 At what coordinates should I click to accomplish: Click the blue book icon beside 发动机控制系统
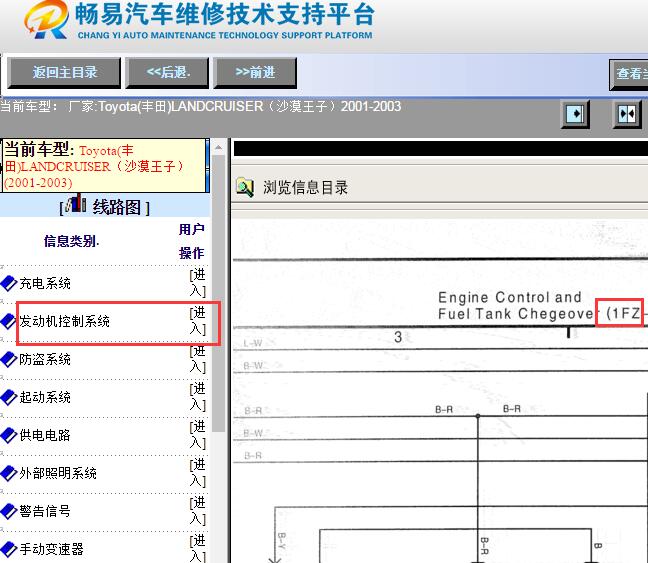(8, 322)
